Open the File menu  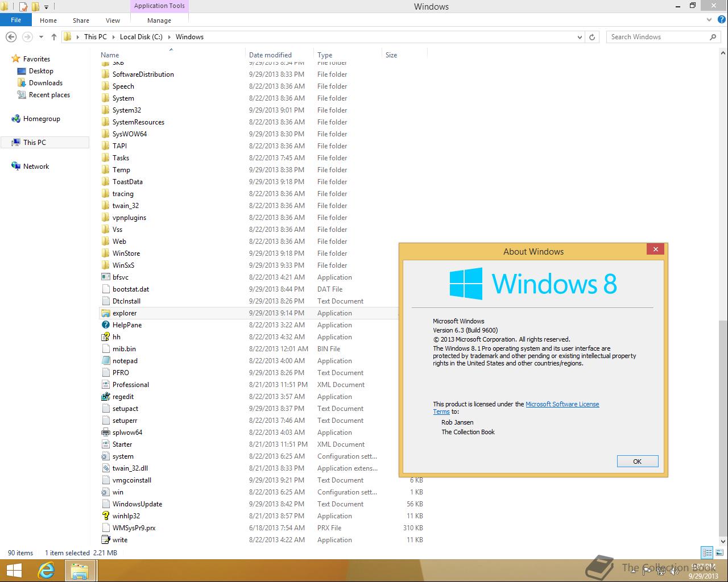(x=16, y=20)
